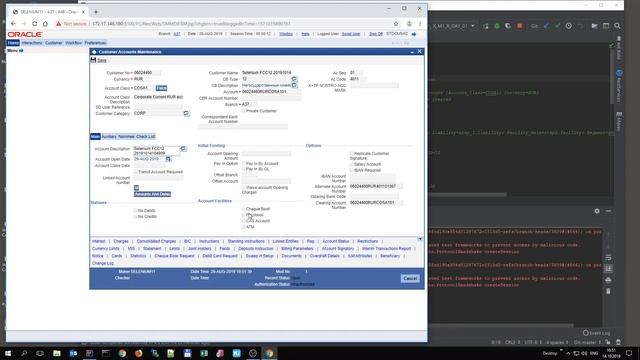Tick the Private Customer checkbox
Viewport: 640px width, 360px height.
(x=244, y=111)
